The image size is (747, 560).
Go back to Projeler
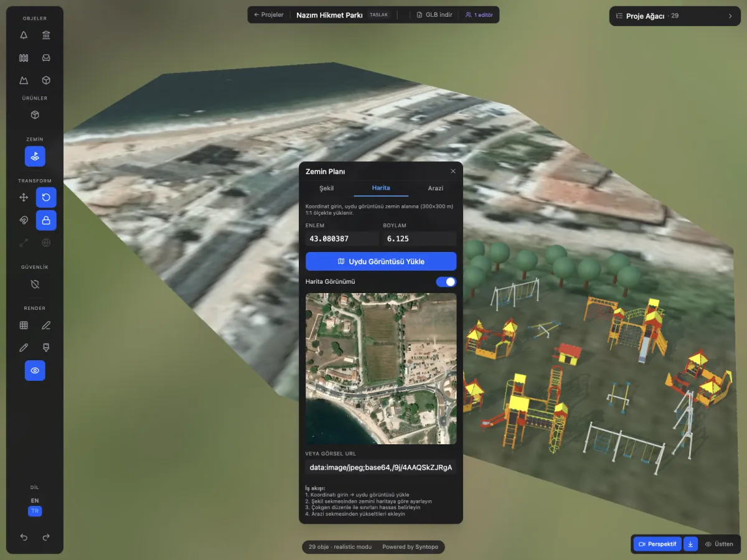pos(269,15)
